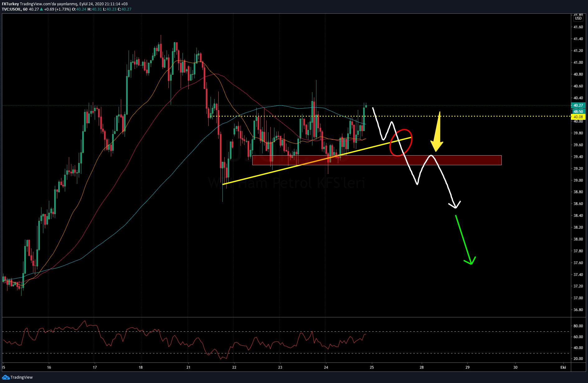The width and height of the screenshot is (588, 383).
Task: Click date 18 on the time axis
Action: (x=141, y=367)
